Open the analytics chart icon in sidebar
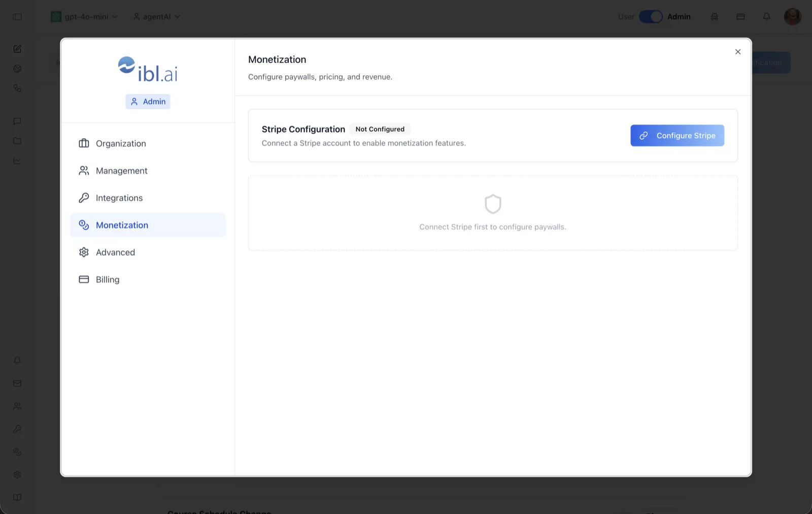Screen dimensions: 812x514 [17, 160]
